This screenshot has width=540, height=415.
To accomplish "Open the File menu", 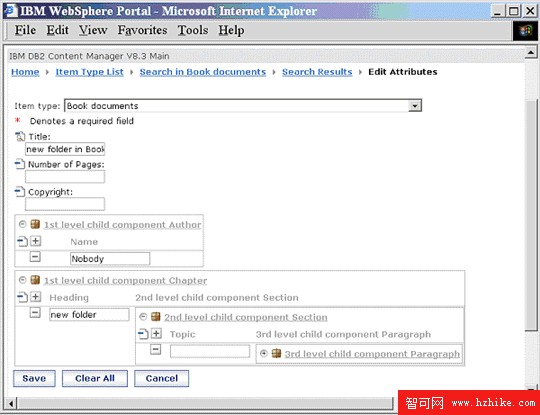I will click(25, 30).
